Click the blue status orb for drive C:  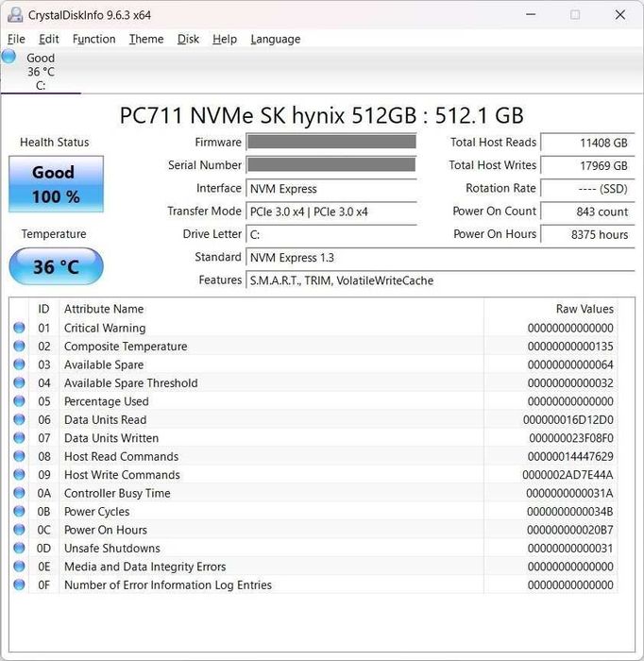point(8,57)
